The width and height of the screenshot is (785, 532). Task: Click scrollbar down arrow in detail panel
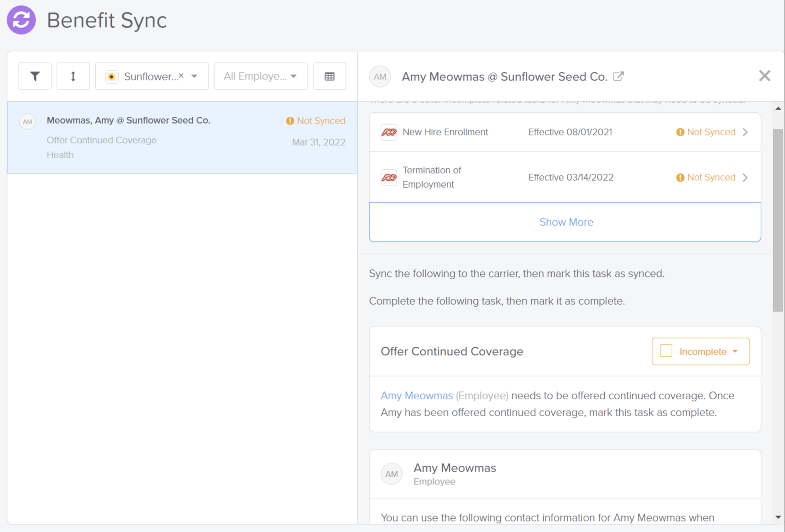pos(778,517)
